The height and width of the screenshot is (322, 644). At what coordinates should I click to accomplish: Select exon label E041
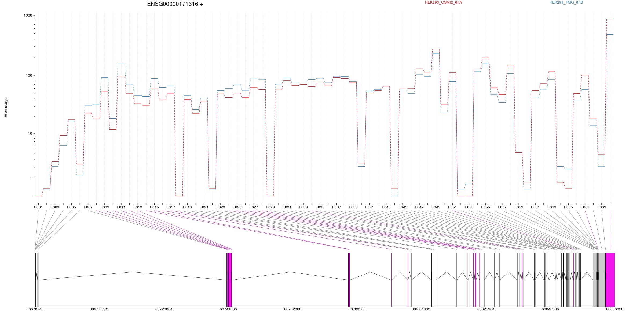click(369, 207)
